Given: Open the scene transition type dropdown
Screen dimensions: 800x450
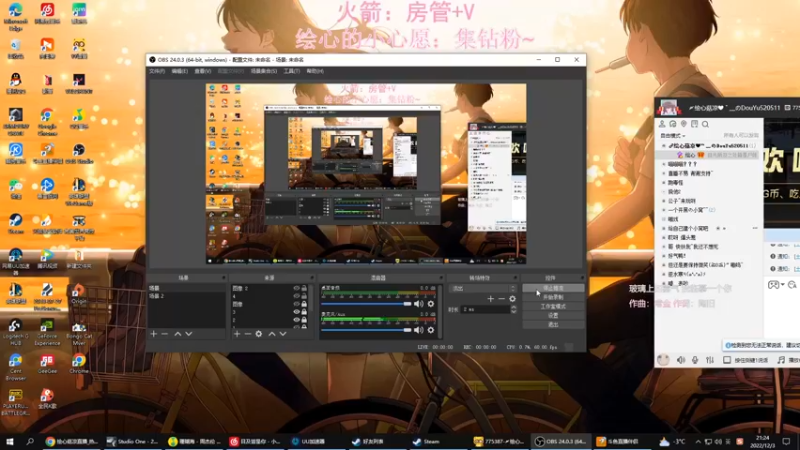Looking at the screenshot, I should (x=483, y=288).
